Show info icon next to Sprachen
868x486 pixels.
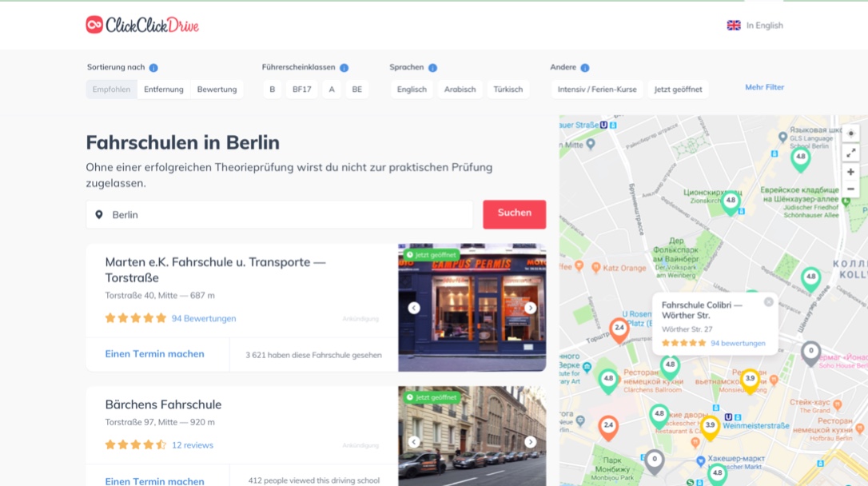(432, 67)
